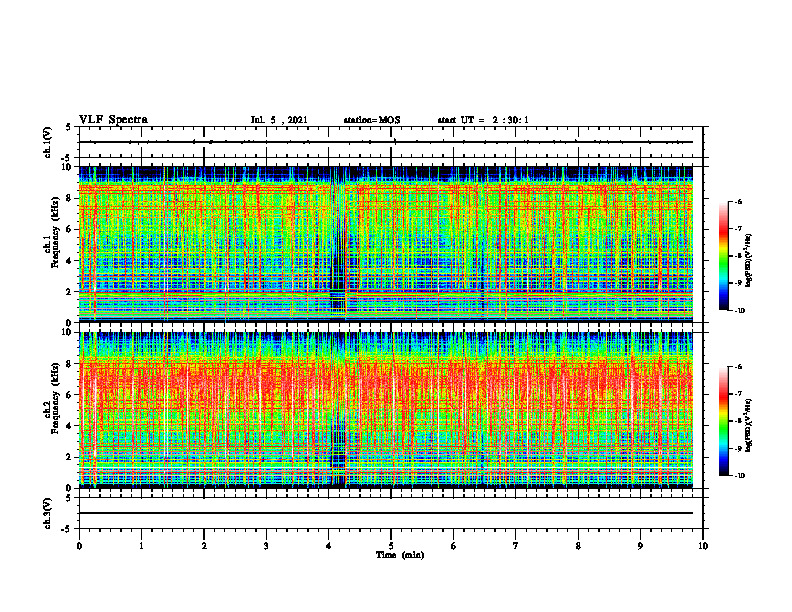Click the ch.1 spectrogram dropout near minute 4
Image resolution: width=792 pixels, height=612 pixels.
338,244
